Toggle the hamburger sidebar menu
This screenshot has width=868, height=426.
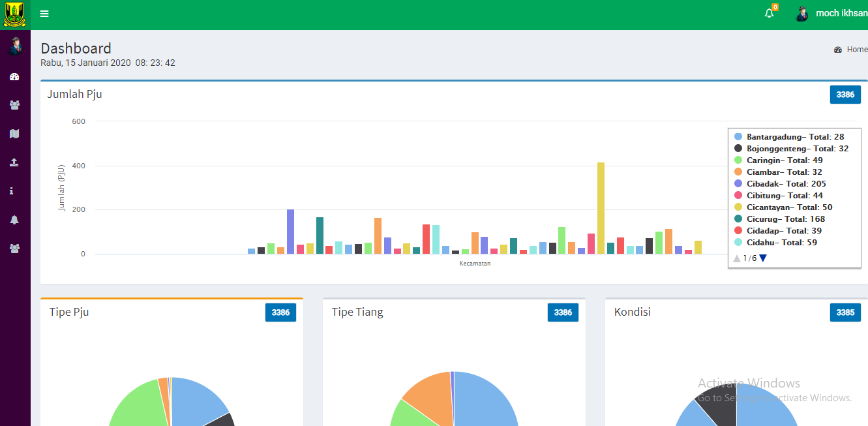tap(44, 14)
